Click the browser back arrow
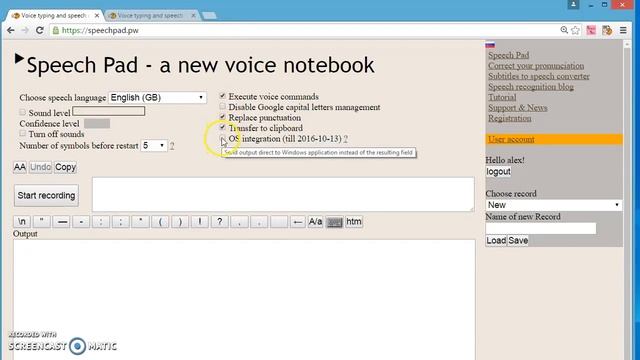 (x=11, y=30)
